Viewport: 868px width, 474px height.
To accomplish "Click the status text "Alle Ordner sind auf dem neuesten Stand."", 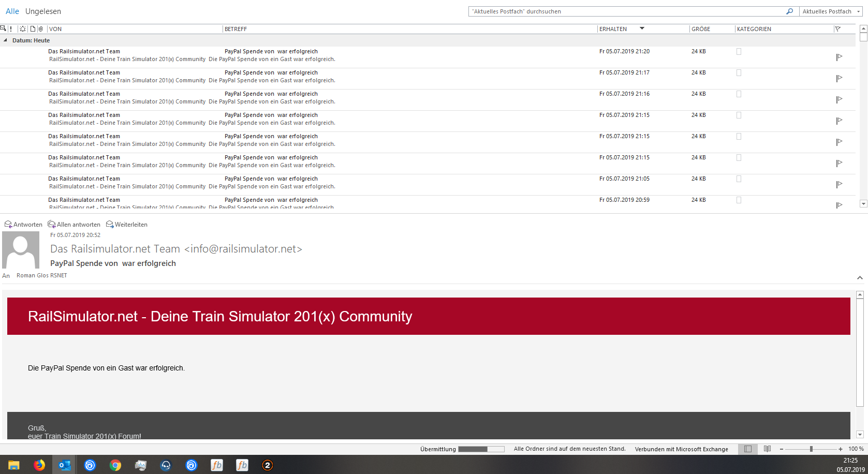I will [570, 449].
